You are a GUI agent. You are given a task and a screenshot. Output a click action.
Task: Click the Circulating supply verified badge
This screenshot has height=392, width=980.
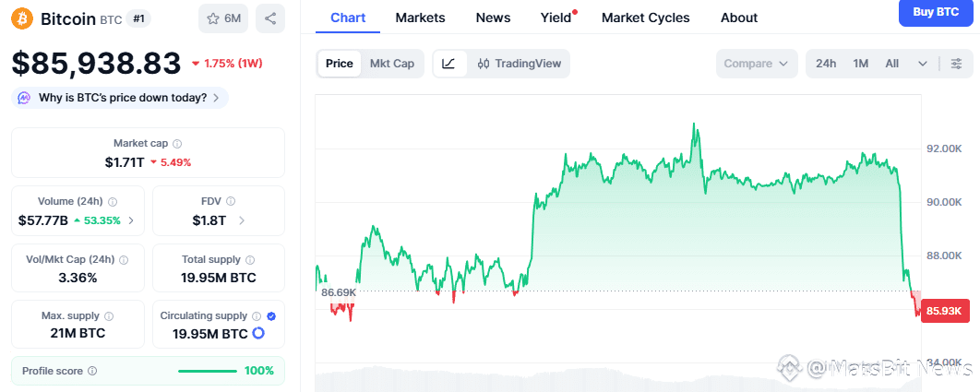coord(270,316)
